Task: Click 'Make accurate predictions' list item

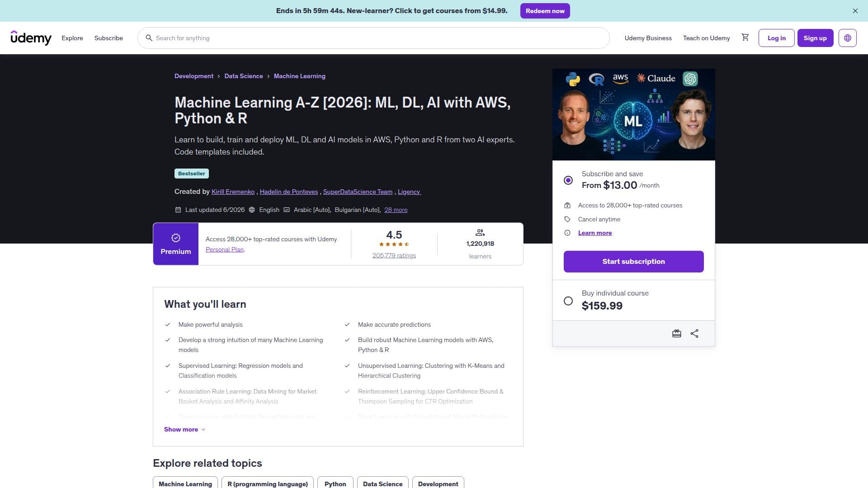Action: coord(394,324)
